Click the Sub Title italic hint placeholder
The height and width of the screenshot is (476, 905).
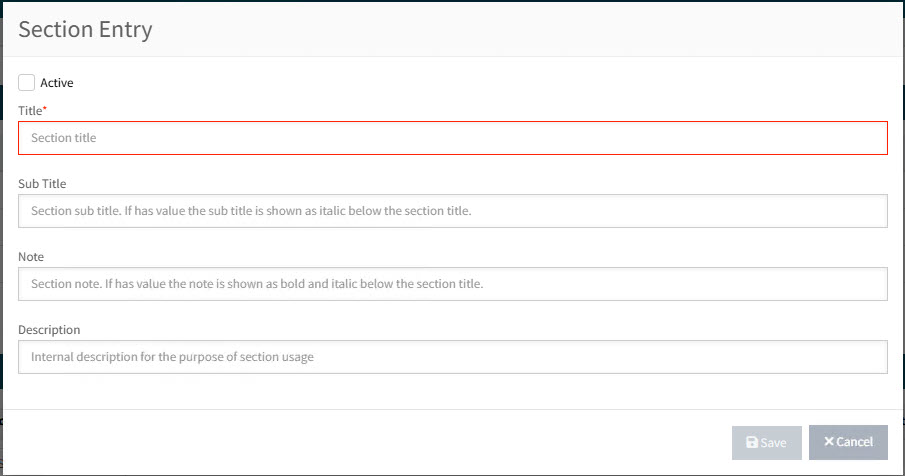tap(250, 211)
